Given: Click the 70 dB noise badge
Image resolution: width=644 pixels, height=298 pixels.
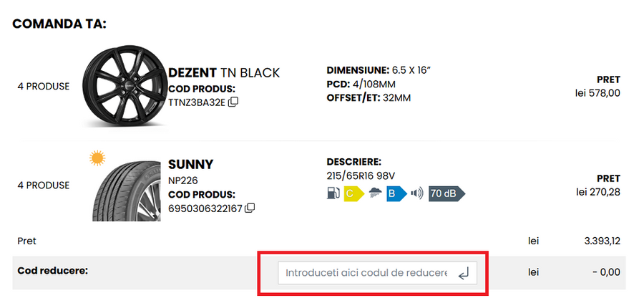Looking at the screenshot, I should 446,193.
